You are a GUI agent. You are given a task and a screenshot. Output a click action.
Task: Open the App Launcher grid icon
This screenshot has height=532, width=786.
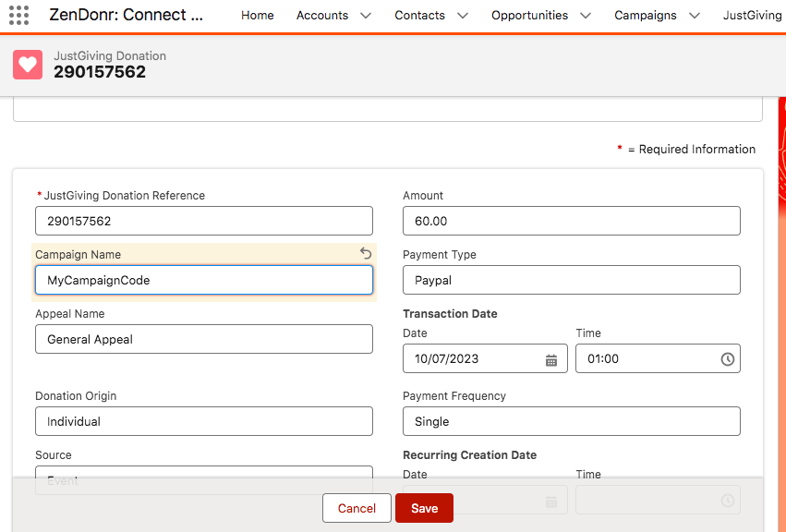pos(19,15)
